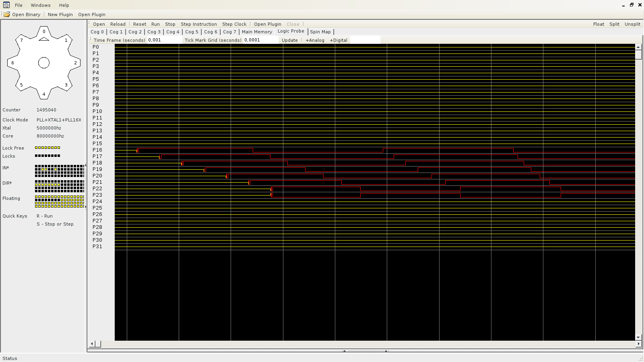Click the application icon in the menu bar
The image size is (644, 362).
(x=6, y=5)
